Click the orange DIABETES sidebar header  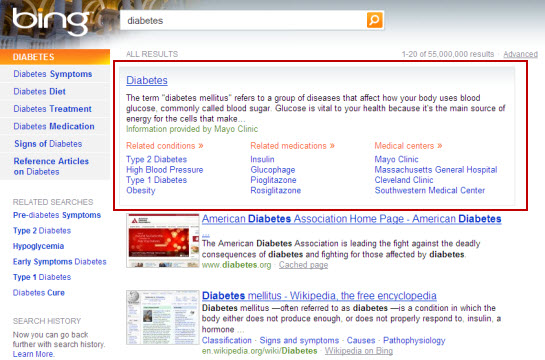click(55, 57)
